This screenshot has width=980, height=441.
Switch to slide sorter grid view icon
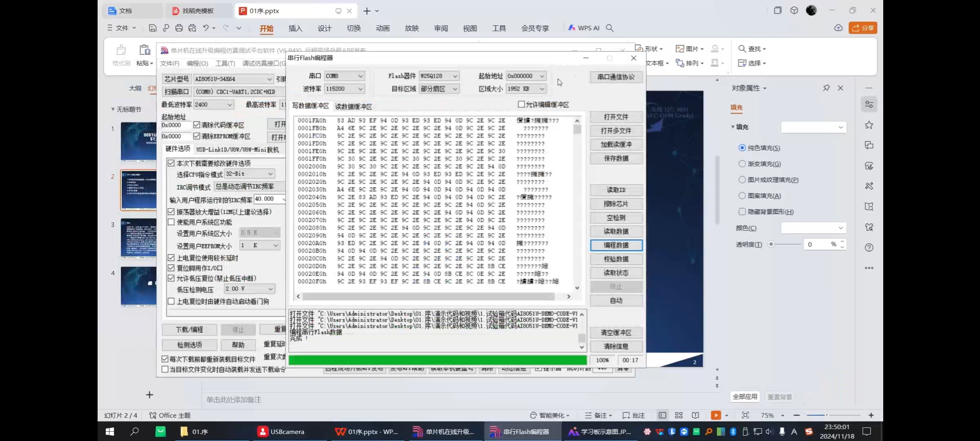(679, 415)
